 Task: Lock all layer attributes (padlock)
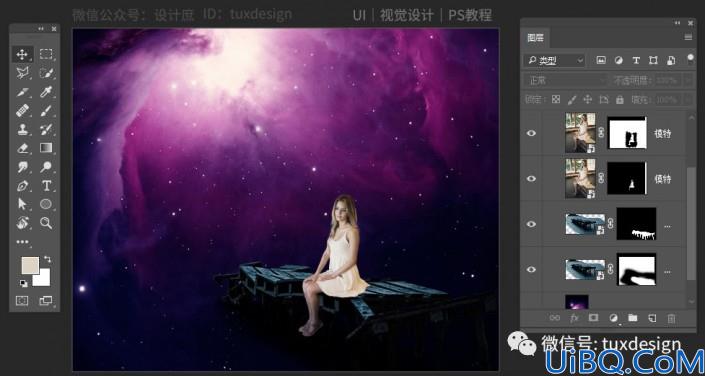(620, 99)
